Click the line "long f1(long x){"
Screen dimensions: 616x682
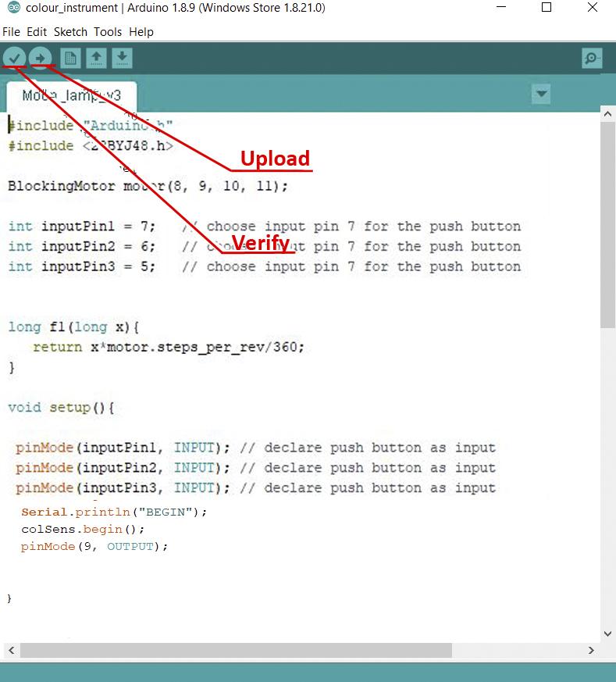click(x=73, y=327)
